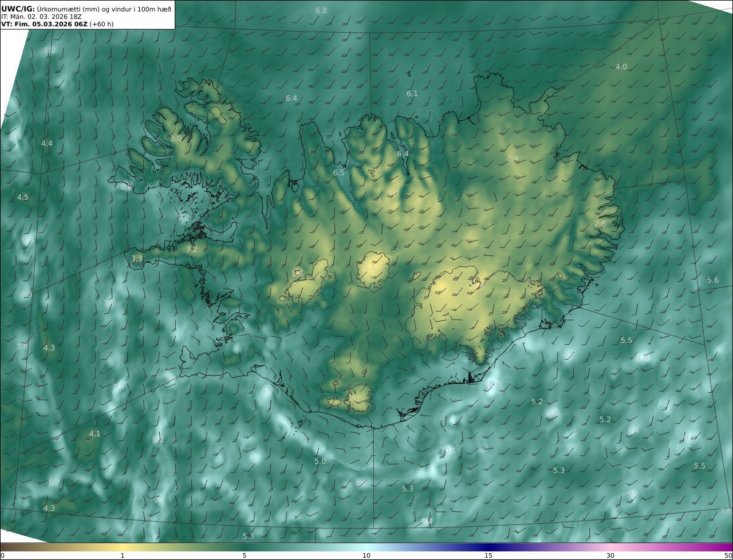This screenshot has width=733, height=560.
Task: Click the 6.8 value label
Action: coord(321,11)
